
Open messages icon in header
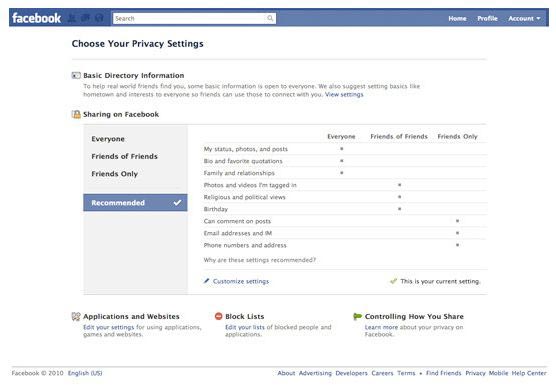coord(85,18)
